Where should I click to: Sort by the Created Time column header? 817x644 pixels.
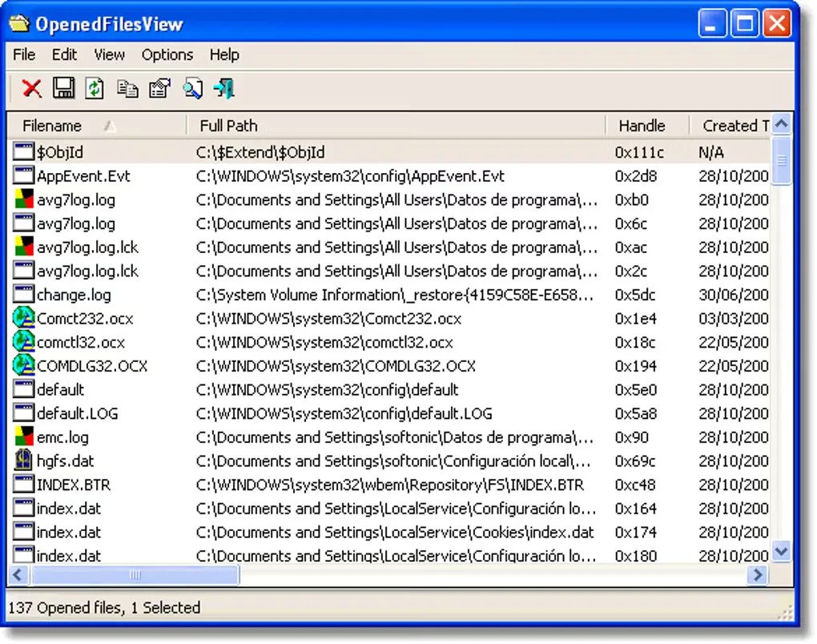730,126
